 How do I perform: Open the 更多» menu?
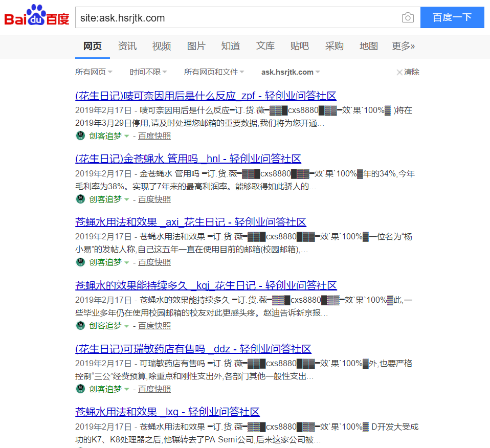tap(403, 46)
